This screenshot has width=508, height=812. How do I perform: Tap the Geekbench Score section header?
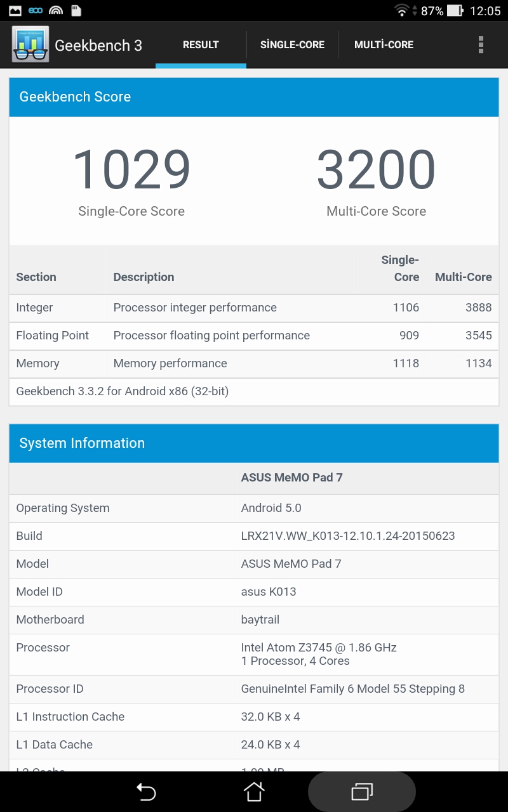coord(254,97)
